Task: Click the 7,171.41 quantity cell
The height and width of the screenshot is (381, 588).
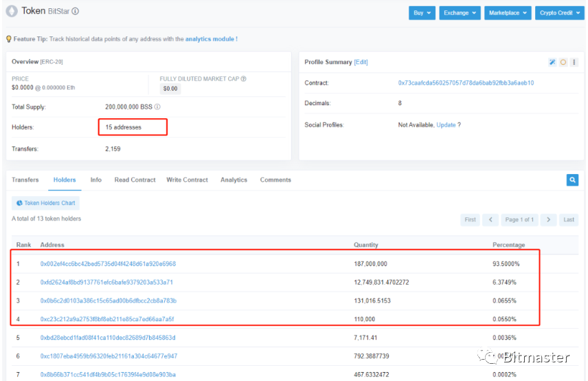Action: pos(365,338)
